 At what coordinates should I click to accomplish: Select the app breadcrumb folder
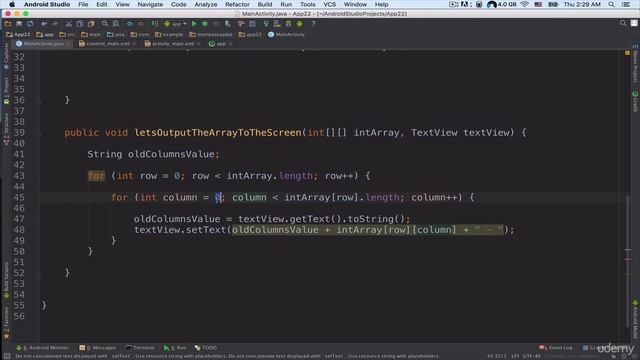click(45, 35)
